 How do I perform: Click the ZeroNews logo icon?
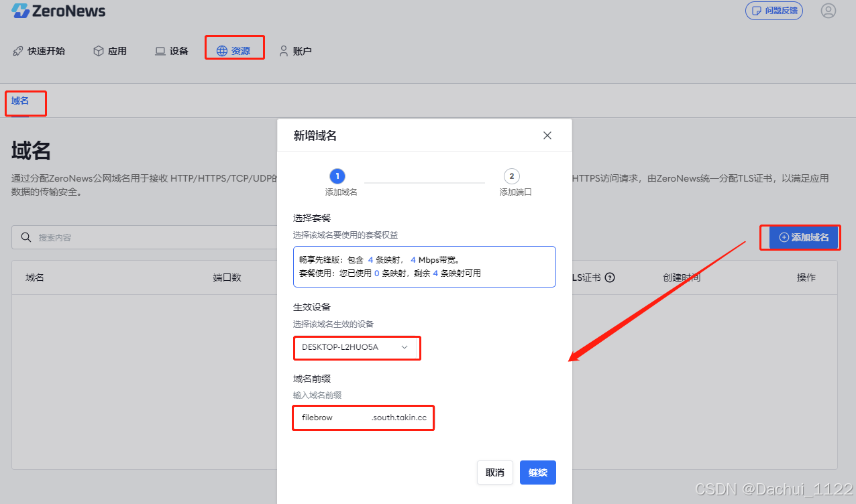tap(19, 11)
